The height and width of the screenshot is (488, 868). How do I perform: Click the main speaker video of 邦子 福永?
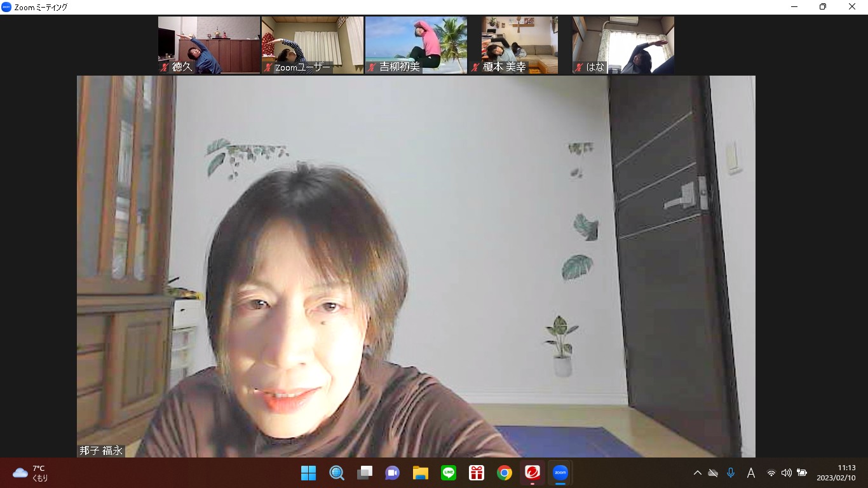tap(416, 266)
